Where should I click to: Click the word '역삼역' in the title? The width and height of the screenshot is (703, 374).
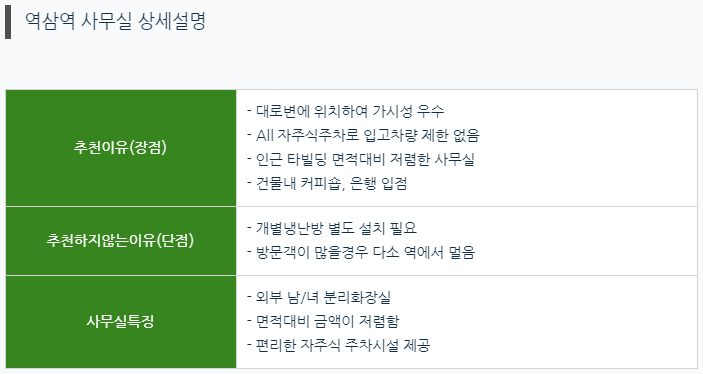click(x=50, y=21)
